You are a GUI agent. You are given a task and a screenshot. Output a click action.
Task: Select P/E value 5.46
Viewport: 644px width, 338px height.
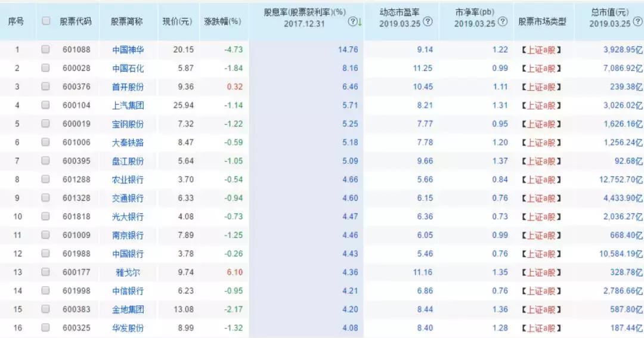pos(425,253)
